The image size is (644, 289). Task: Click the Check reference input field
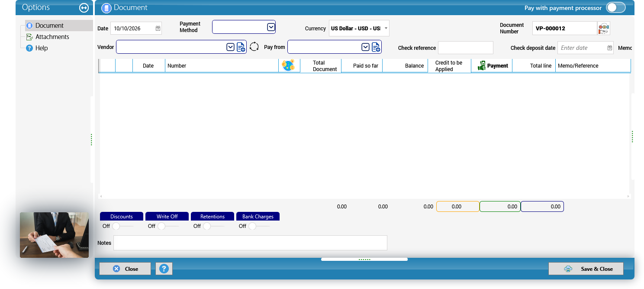(x=466, y=48)
